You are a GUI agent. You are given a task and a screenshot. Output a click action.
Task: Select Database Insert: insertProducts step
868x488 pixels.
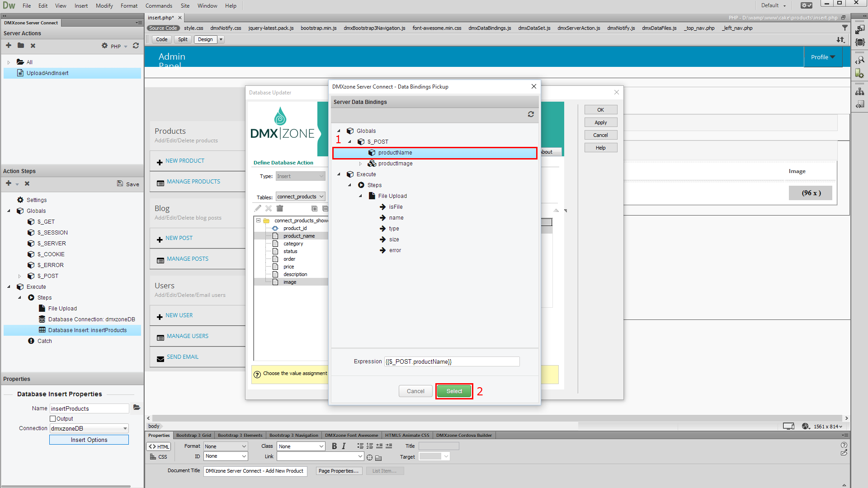pyautogui.click(x=72, y=330)
